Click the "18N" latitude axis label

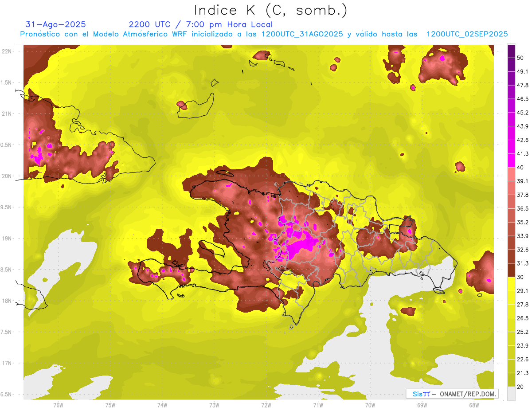[6, 301]
